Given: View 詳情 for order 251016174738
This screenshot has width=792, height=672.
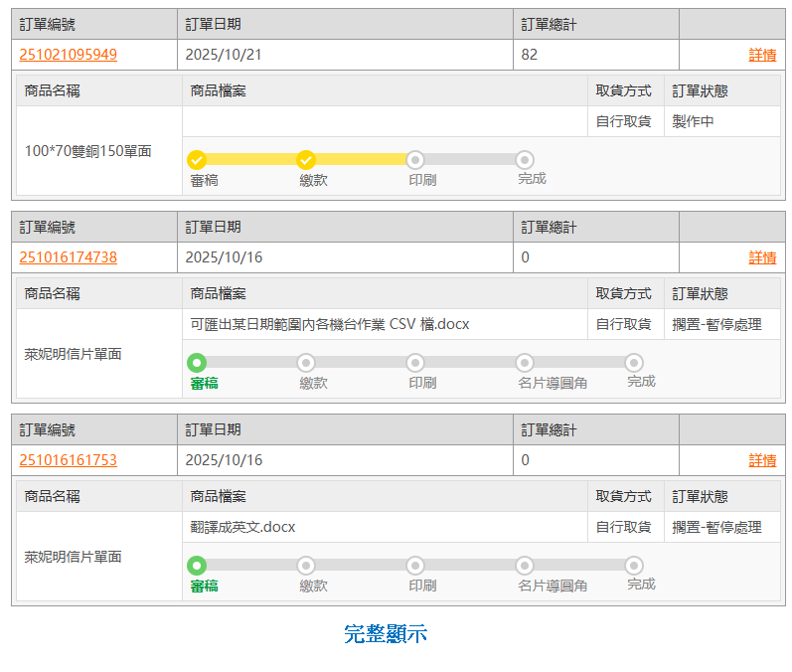Looking at the screenshot, I should point(761,257).
